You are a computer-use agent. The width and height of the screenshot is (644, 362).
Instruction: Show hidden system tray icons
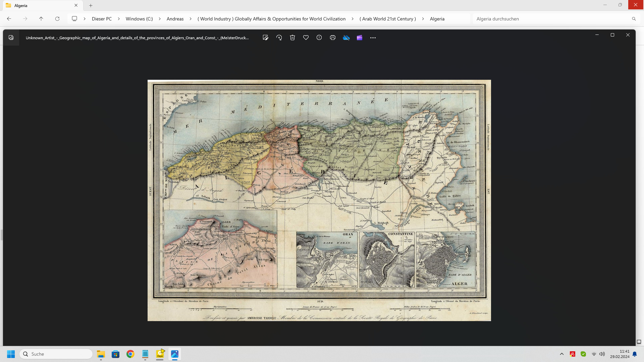pos(562,354)
